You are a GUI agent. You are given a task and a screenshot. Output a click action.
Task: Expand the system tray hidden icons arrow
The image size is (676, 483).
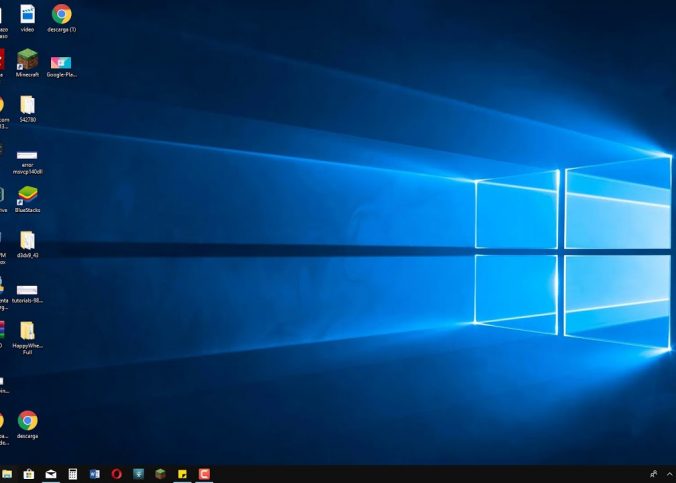click(x=669, y=474)
